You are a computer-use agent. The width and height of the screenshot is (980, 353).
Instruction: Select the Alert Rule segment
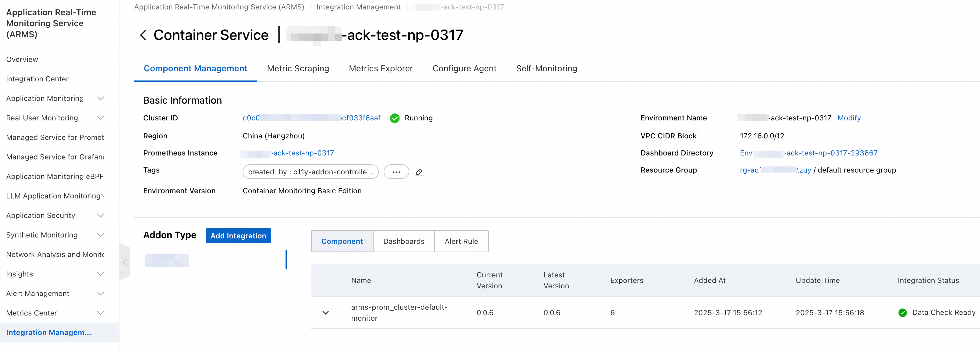[461, 241]
